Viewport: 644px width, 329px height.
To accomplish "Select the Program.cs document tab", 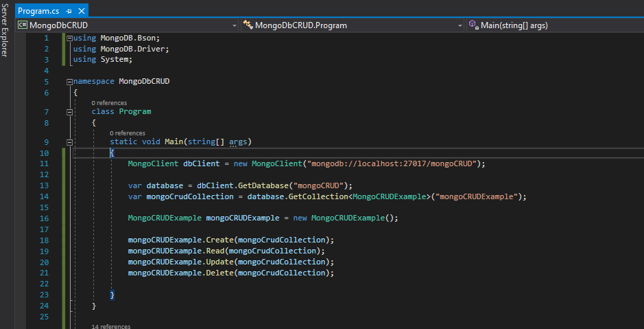I will 39,11.
